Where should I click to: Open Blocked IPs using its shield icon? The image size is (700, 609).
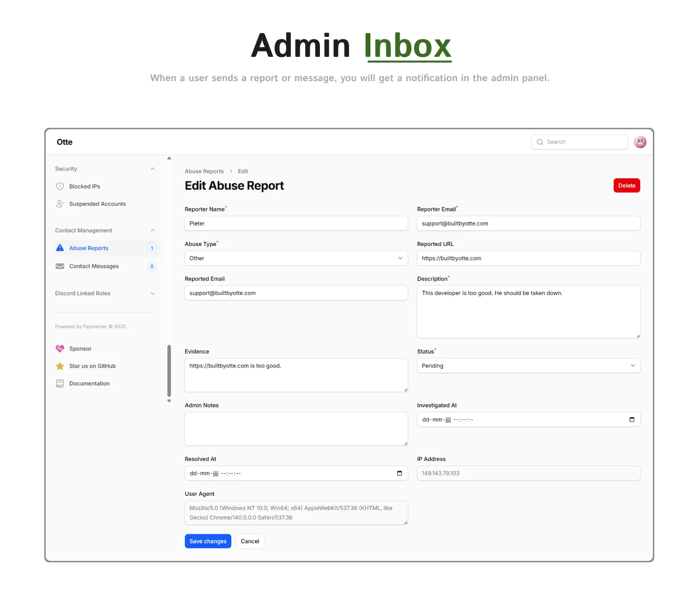pyautogui.click(x=60, y=186)
